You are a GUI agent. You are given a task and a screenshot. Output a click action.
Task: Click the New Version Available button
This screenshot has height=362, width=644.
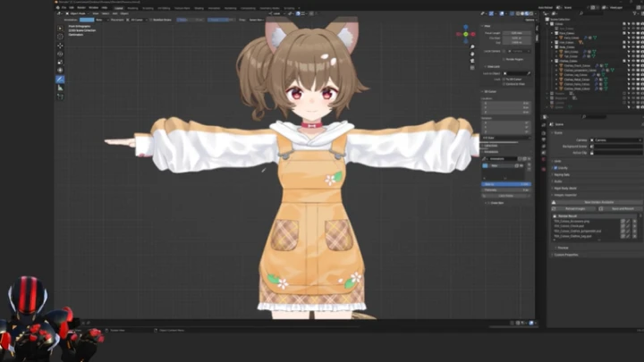pos(597,202)
